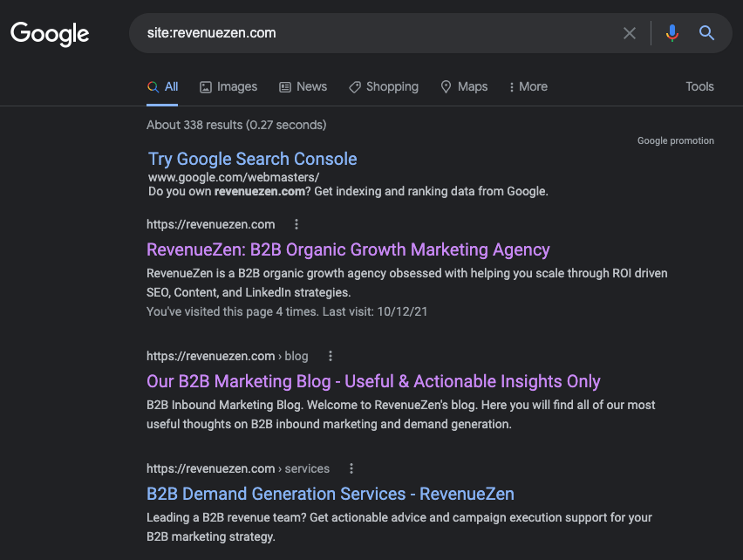
Task: Click the www.google.com/webmasters/ URL text
Action: (234, 177)
